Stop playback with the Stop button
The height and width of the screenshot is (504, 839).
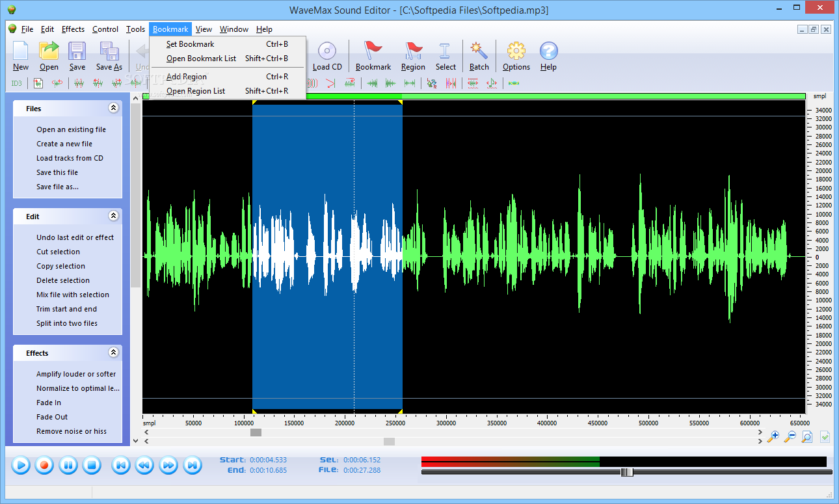(x=92, y=465)
